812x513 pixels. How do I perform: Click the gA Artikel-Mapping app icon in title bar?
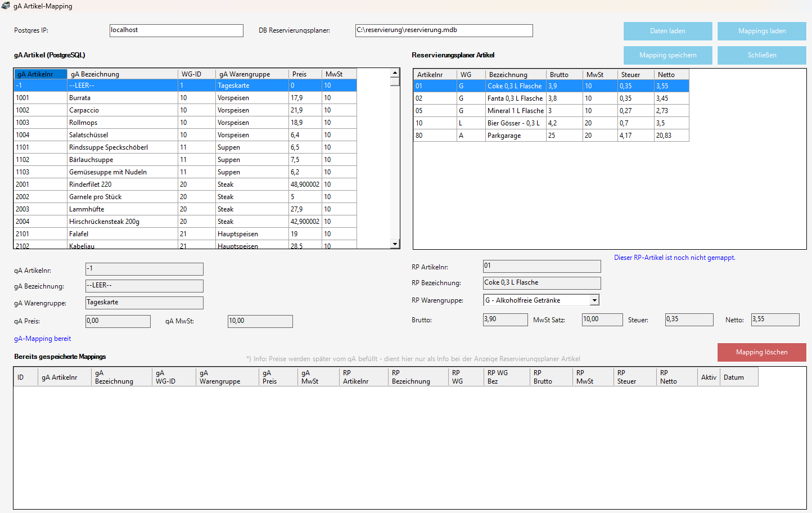coord(6,6)
